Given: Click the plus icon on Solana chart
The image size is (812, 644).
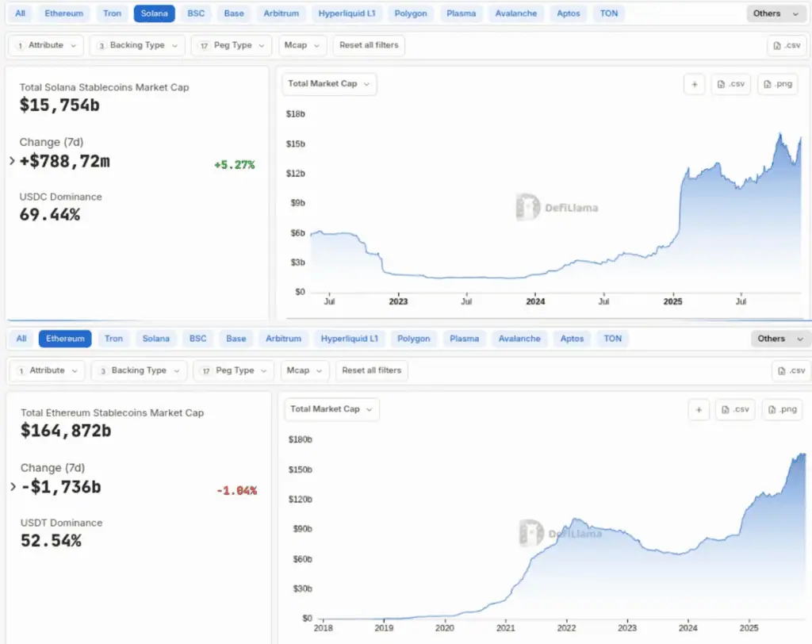Looking at the screenshot, I should click(694, 84).
